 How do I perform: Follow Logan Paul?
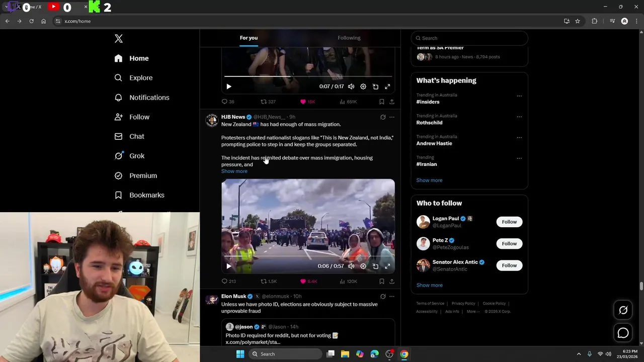[509, 222]
